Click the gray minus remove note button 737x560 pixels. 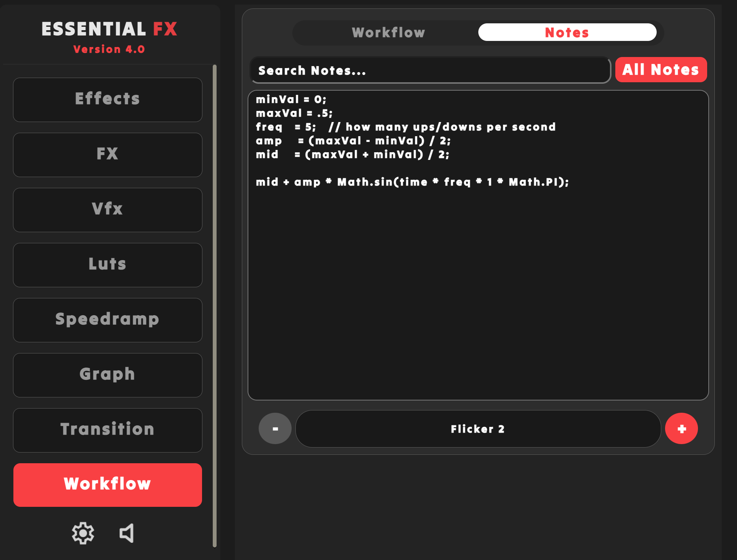(275, 428)
